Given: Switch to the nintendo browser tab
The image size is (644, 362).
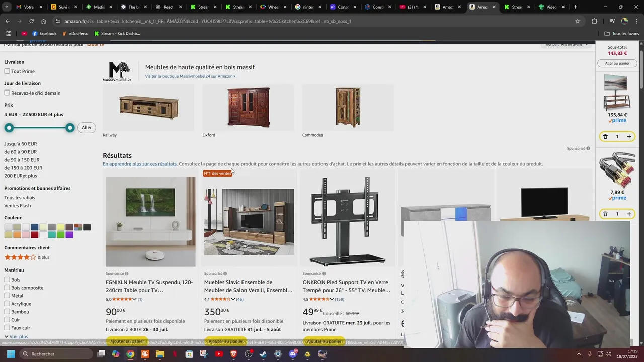Looking at the screenshot, I should [304, 7].
